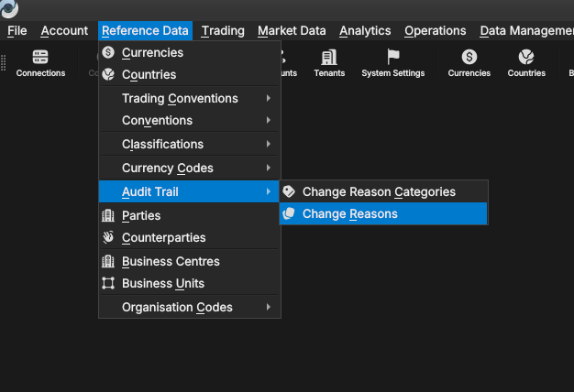Choose the Classifications menu entry

pos(189,144)
